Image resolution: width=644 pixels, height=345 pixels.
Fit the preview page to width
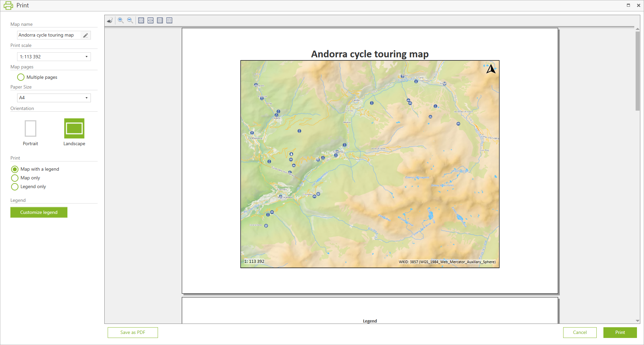(x=151, y=20)
